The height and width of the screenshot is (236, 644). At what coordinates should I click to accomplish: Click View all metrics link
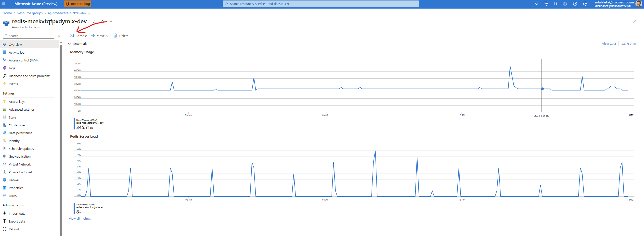pyautogui.click(x=80, y=218)
